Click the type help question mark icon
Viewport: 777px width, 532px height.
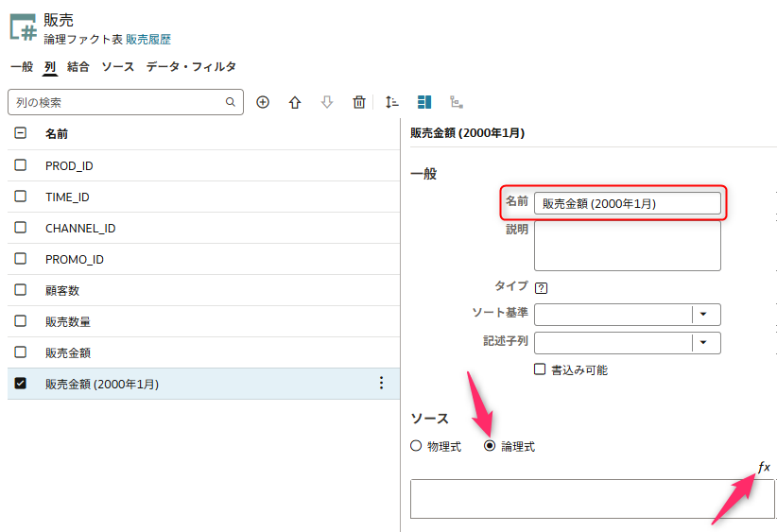541,288
